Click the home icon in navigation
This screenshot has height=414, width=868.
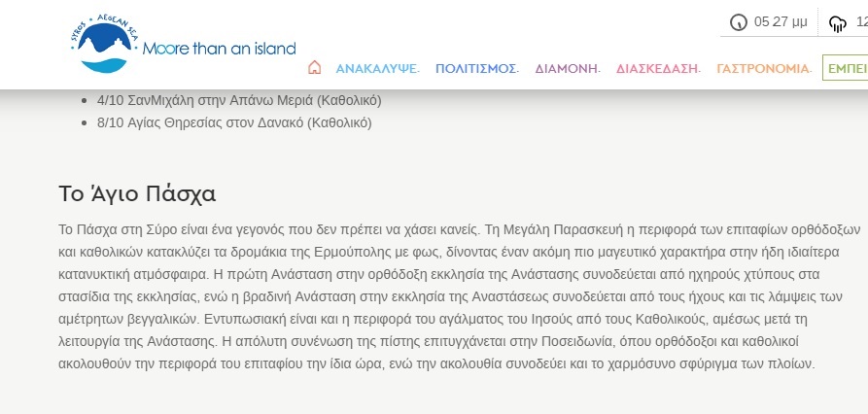click(x=314, y=68)
